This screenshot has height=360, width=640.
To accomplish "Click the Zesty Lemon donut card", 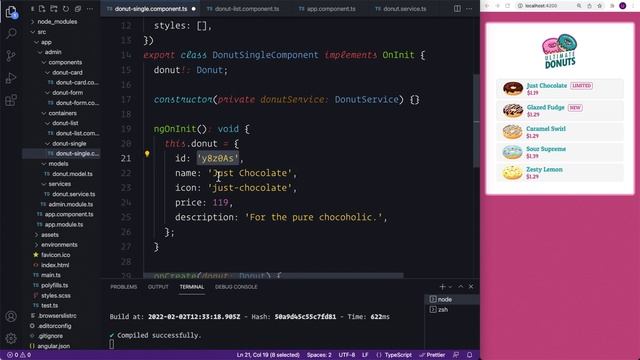I will click(x=560, y=173).
